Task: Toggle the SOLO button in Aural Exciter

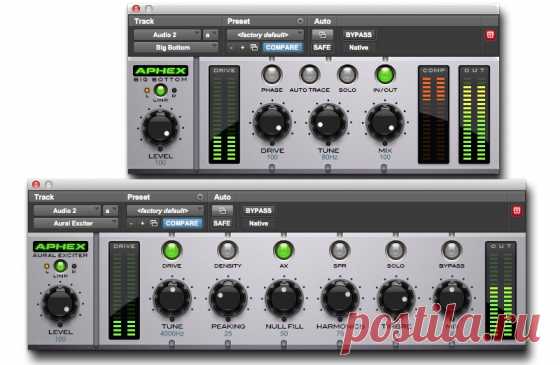Action: 395,250
